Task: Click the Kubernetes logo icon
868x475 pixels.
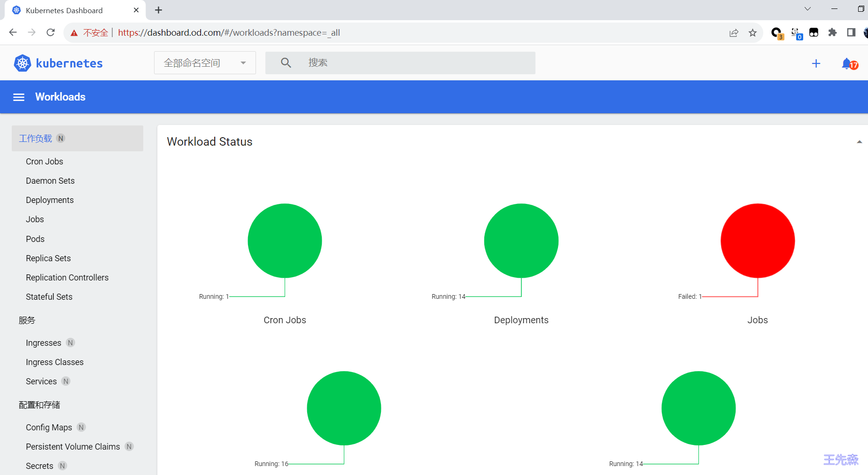Action: coord(22,63)
